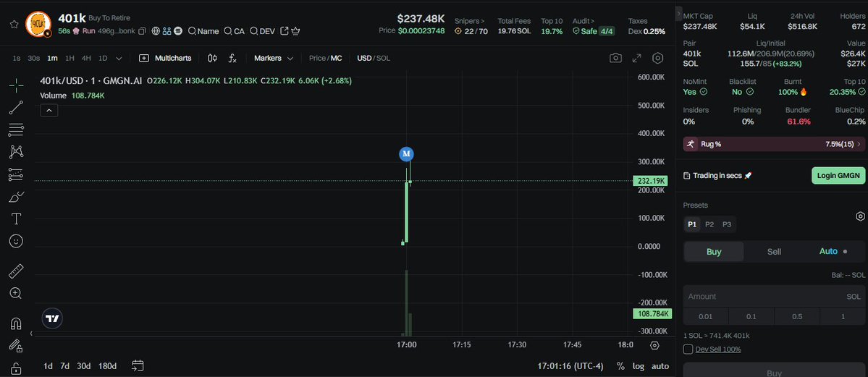The image size is (868, 377).
Task: Open the go-to-date calendar icon
Action: tap(138, 365)
